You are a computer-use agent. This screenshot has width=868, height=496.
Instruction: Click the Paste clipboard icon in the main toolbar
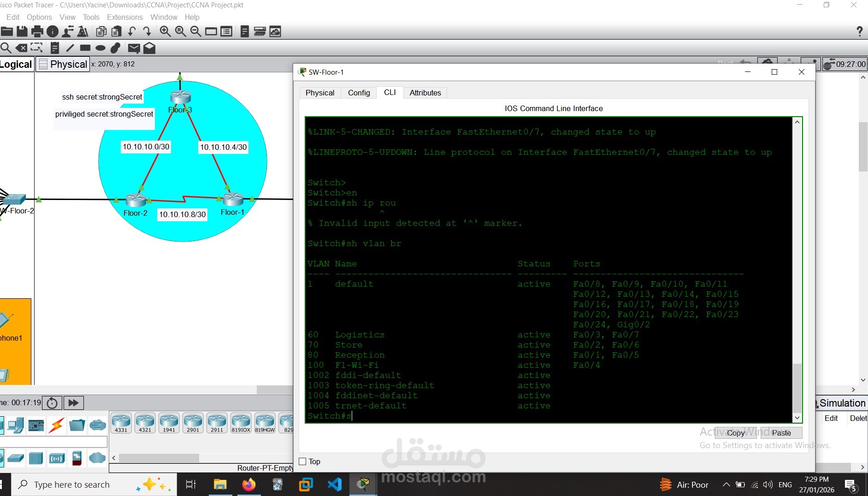coord(117,31)
